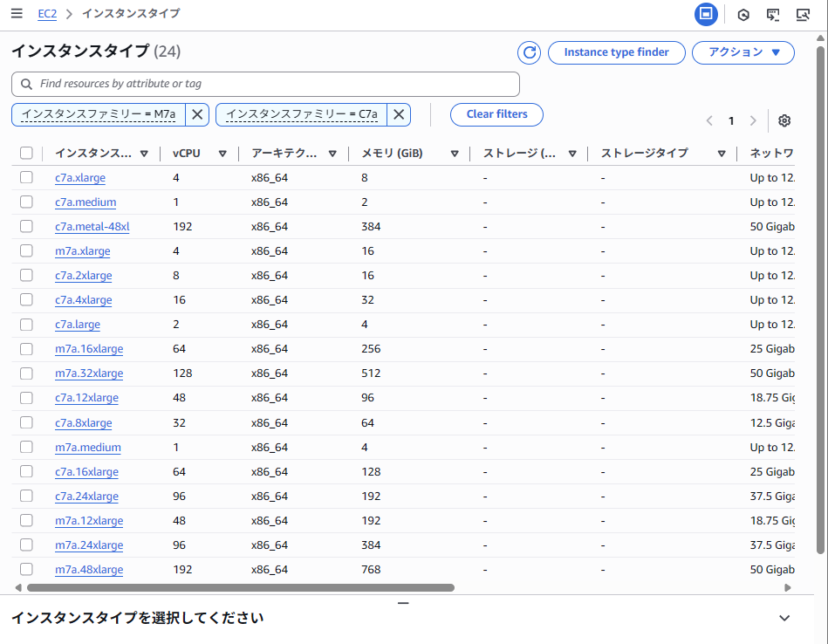Check the m7a.medium row checkbox
The image size is (828, 644).
coord(26,447)
